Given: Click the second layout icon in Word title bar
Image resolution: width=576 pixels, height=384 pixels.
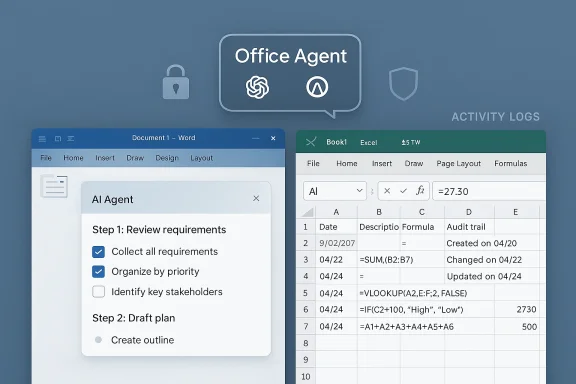Looking at the screenshot, I should pos(58,139).
